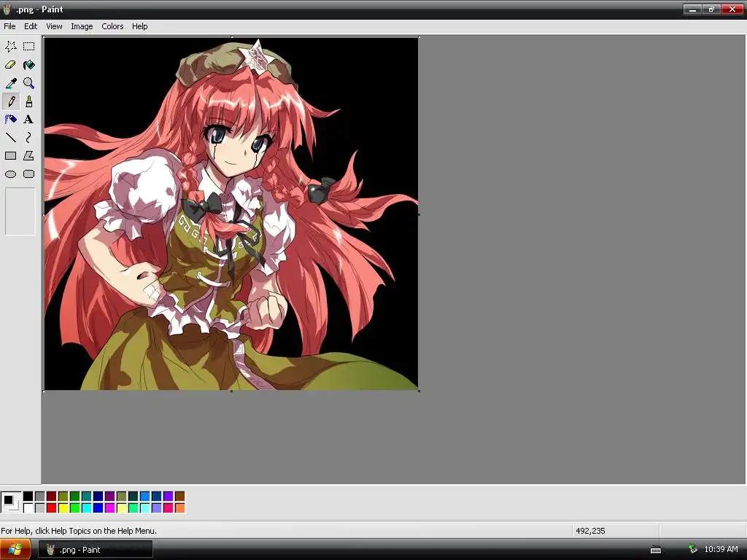Viewport: 747px width, 560px height.
Task: Open the File menu
Action: [9, 26]
